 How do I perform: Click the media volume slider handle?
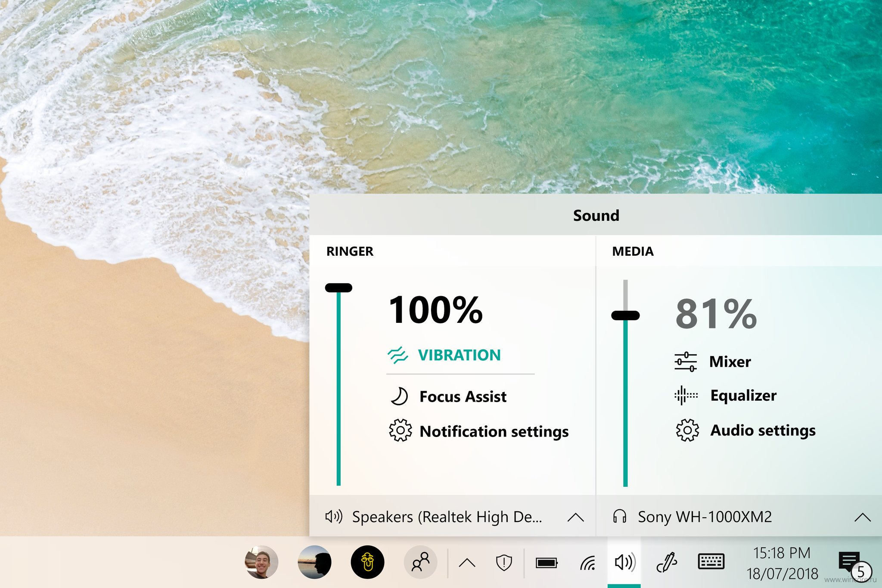point(625,316)
